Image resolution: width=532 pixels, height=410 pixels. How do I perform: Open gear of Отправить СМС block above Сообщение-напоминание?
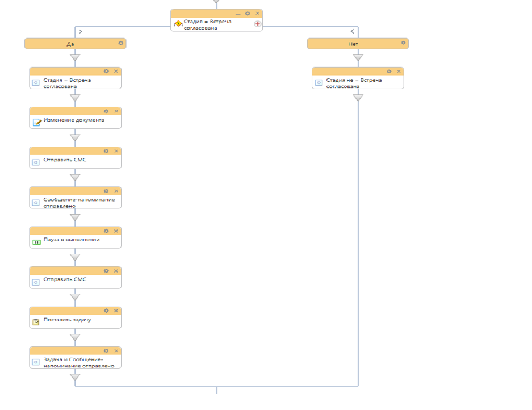(x=106, y=151)
